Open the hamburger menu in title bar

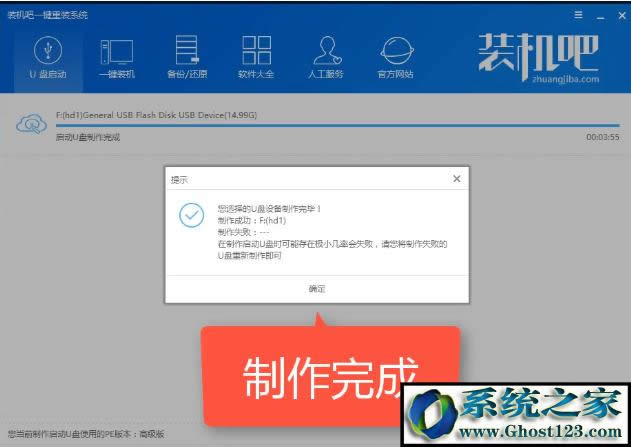click(578, 15)
